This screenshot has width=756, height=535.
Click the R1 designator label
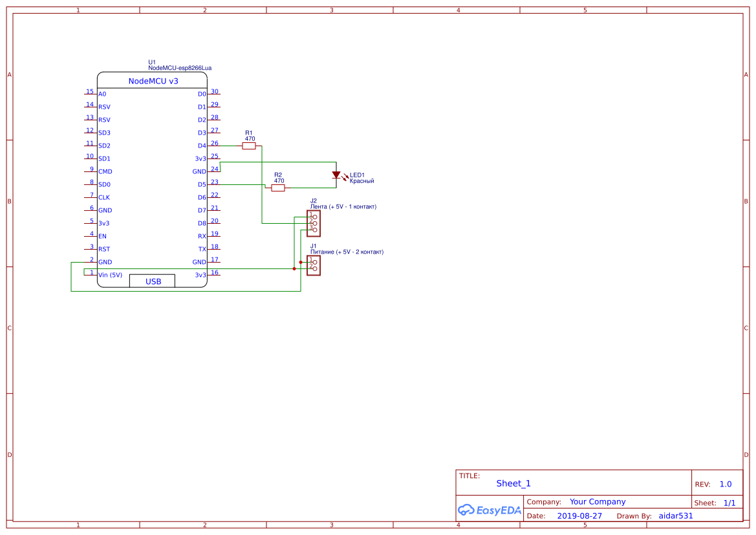(x=249, y=133)
